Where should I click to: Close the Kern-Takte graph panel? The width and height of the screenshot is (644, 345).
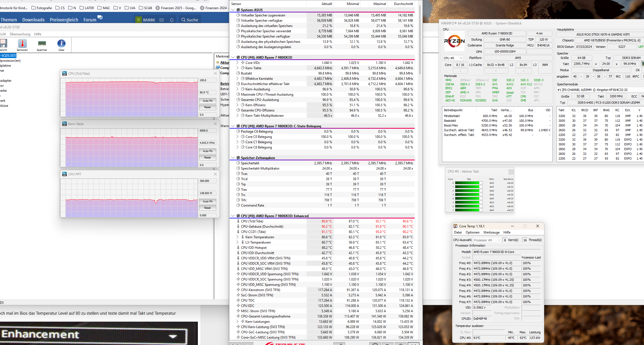pyautogui.click(x=215, y=124)
